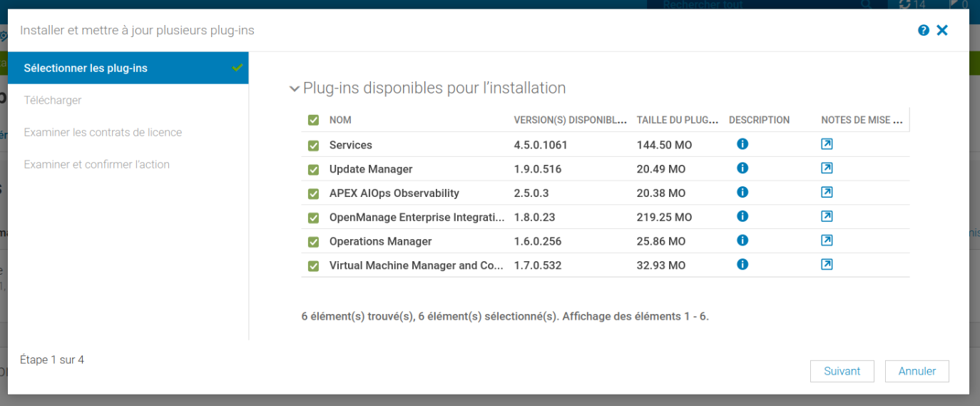980x406 pixels.
Task: Select the Sélectionner les plug-ins step
Action: coord(128,68)
